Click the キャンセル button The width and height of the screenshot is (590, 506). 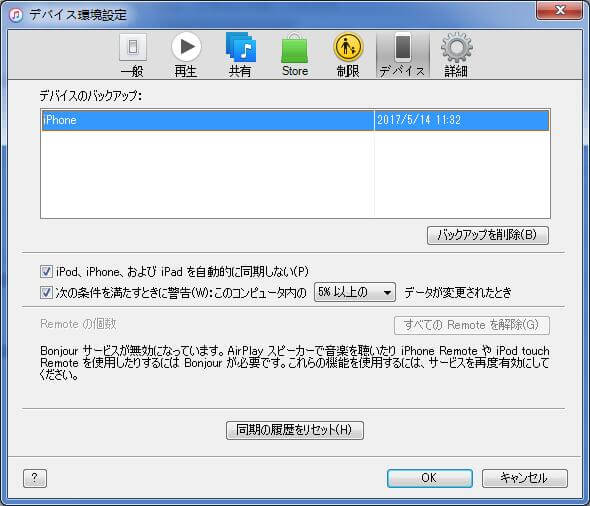pos(525,478)
